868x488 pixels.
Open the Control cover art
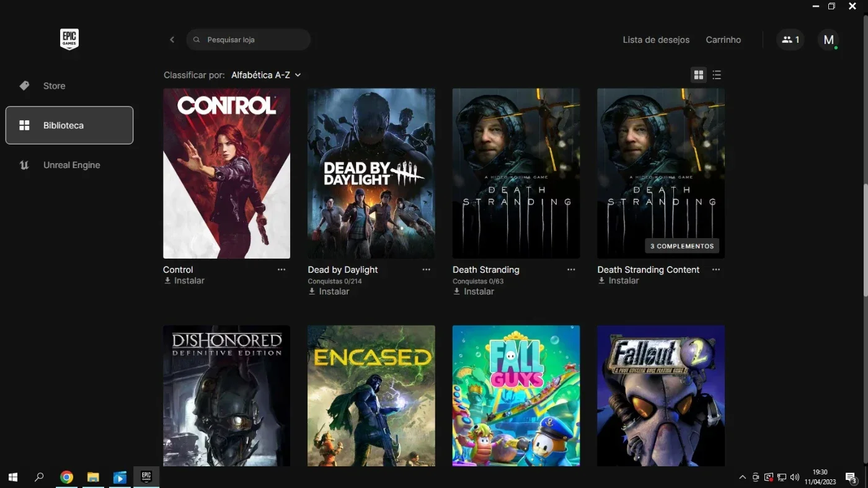[x=226, y=173]
